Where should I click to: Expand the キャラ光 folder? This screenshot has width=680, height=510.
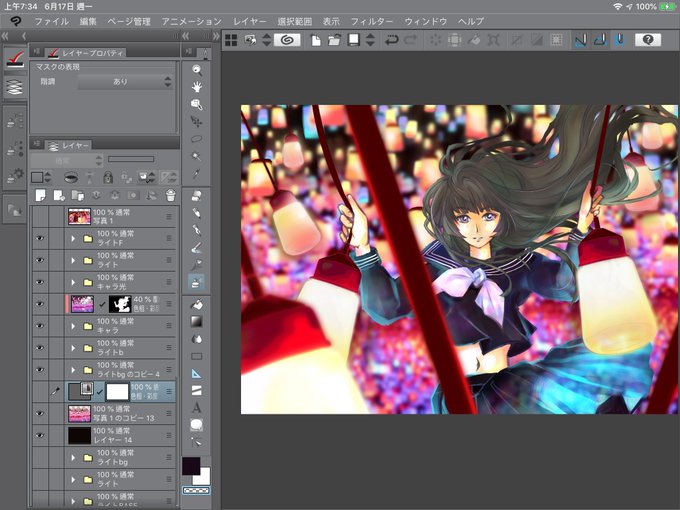tap(73, 282)
